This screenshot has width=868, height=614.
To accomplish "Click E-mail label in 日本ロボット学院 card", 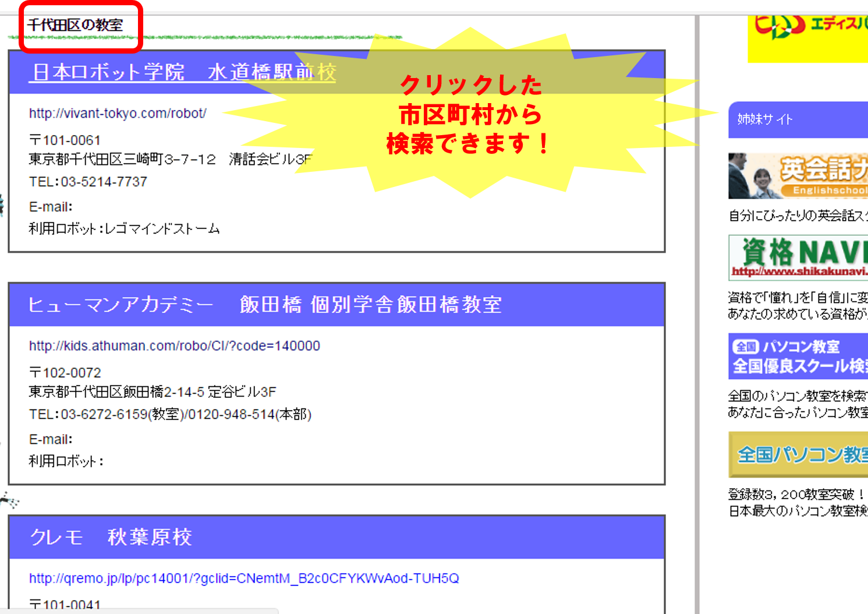I will (51, 207).
